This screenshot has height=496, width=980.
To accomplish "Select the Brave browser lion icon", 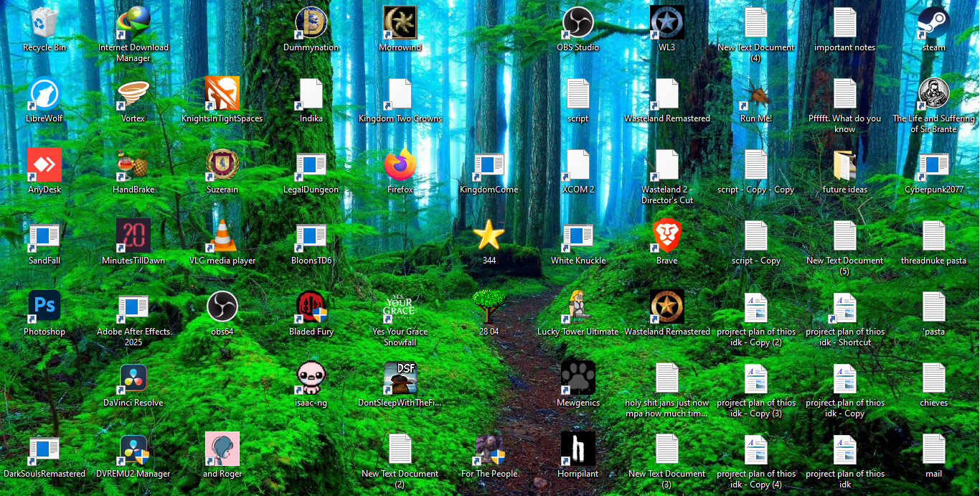I will pos(667,235).
